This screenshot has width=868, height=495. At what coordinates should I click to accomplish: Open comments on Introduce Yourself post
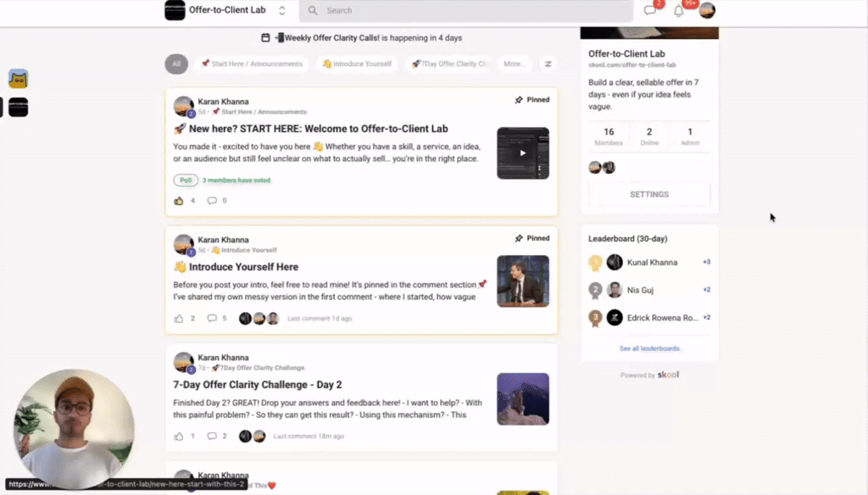coord(212,319)
